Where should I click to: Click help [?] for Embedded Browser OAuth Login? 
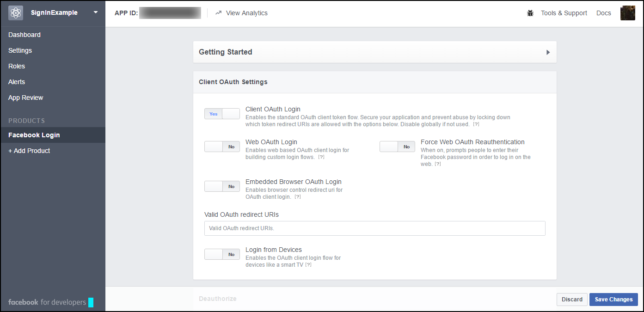[x=298, y=197]
